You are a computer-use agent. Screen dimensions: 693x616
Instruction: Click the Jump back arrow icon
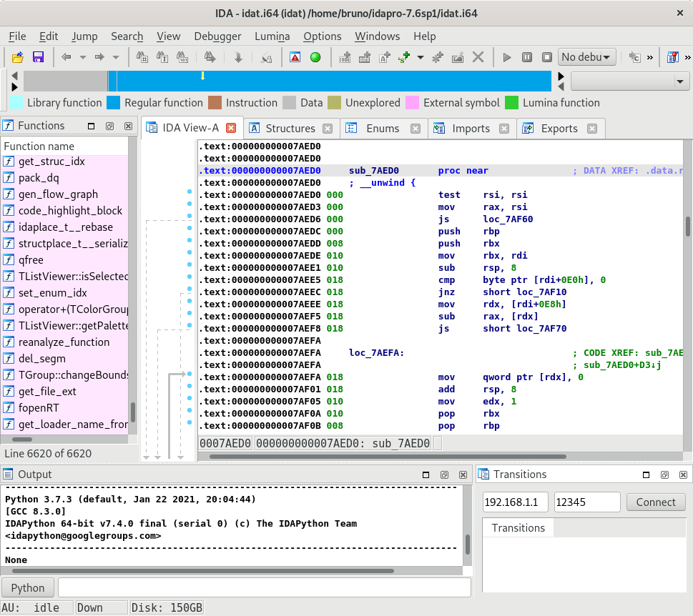click(x=67, y=57)
